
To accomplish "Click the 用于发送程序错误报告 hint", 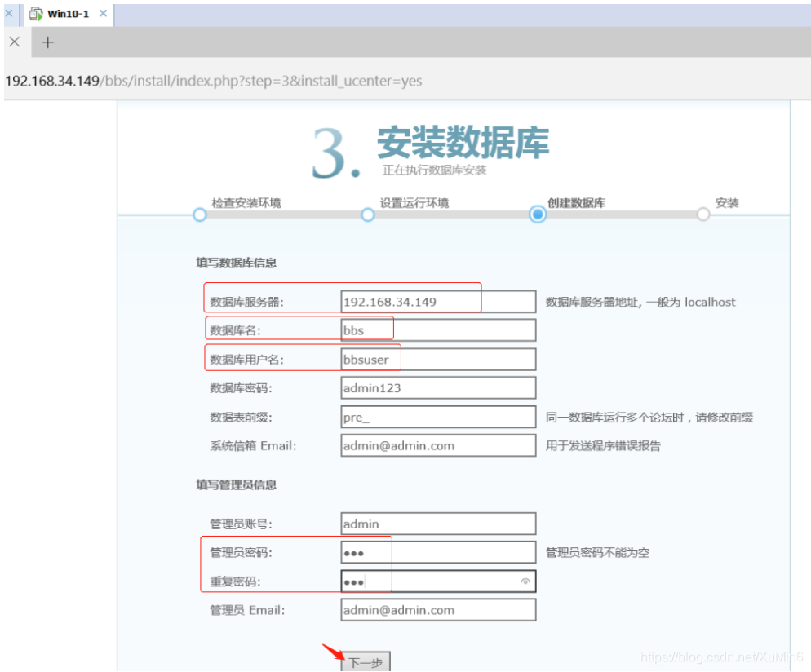I will pyautogui.click(x=603, y=445).
